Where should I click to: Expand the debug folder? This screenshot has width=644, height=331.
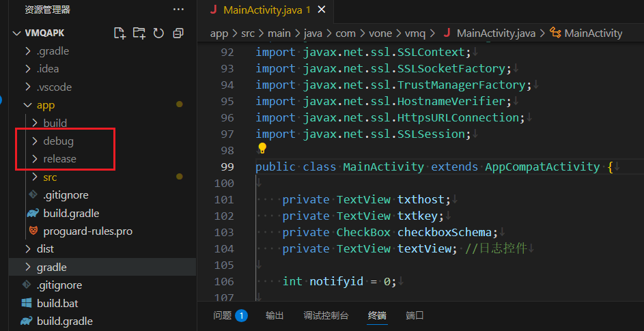pyautogui.click(x=58, y=141)
